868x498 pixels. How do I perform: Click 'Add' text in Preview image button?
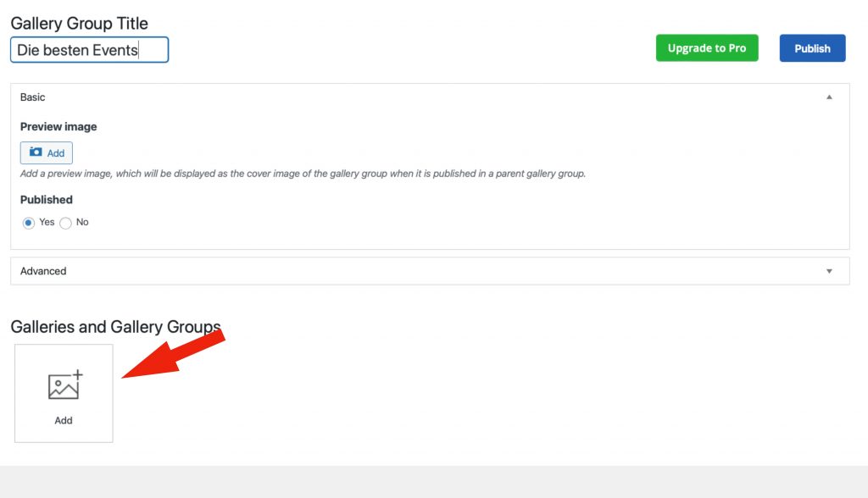(x=56, y=153)
